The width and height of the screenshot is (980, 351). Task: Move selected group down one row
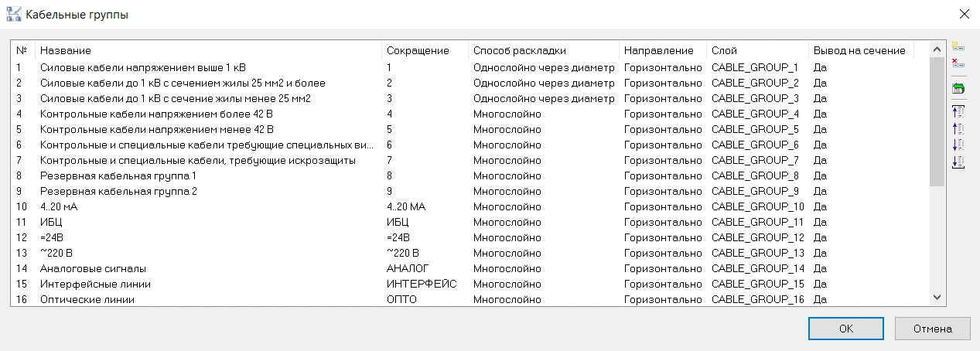958,145
